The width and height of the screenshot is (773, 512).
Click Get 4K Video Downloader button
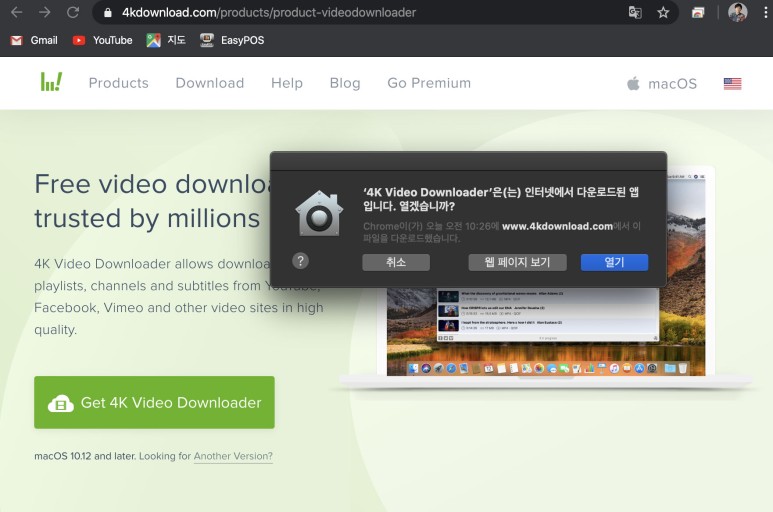(154, 402)
